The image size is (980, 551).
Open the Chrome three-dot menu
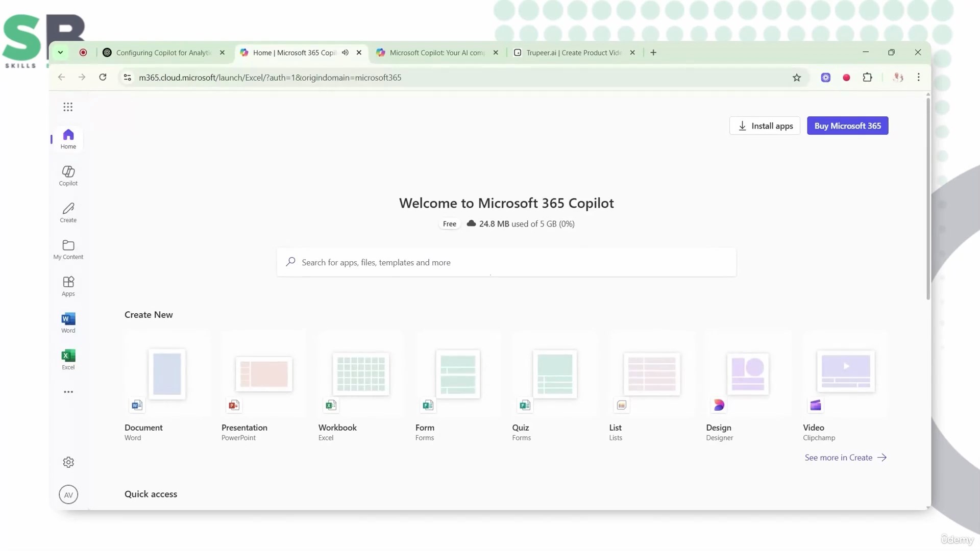(918, 78)
